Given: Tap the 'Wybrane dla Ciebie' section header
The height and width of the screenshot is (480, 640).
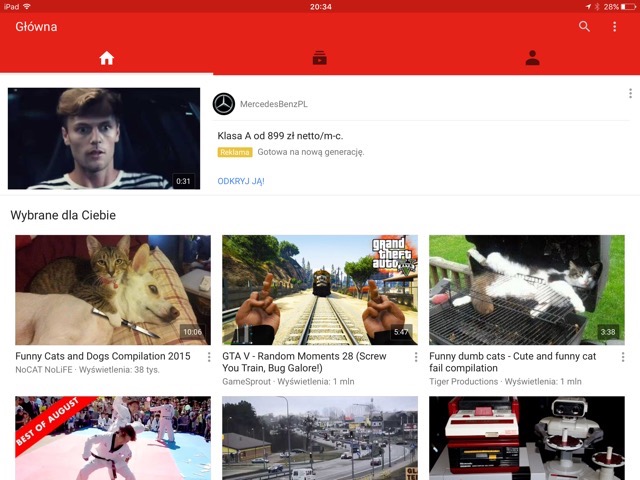Looking at the screenshot, I should click(63, 215).
